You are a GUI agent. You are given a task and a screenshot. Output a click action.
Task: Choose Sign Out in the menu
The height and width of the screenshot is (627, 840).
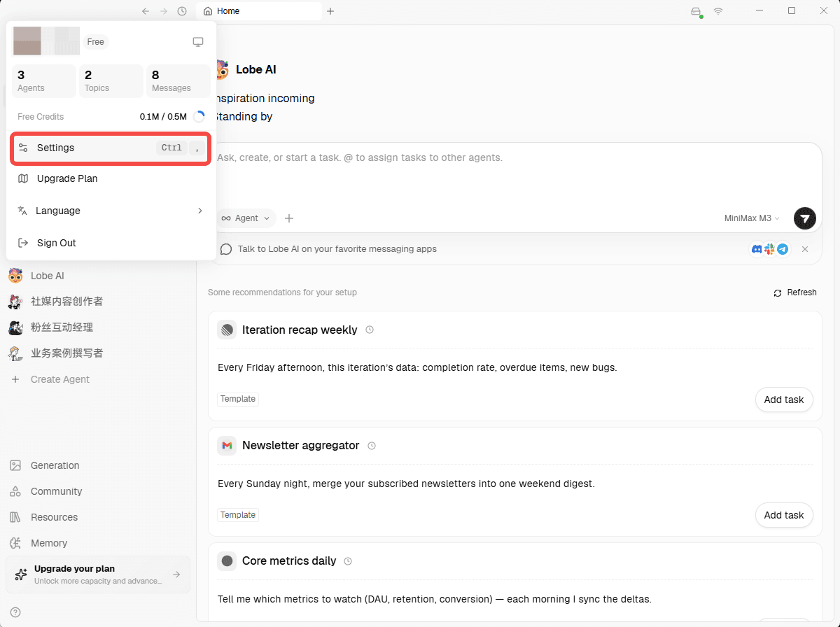(111, 243)
